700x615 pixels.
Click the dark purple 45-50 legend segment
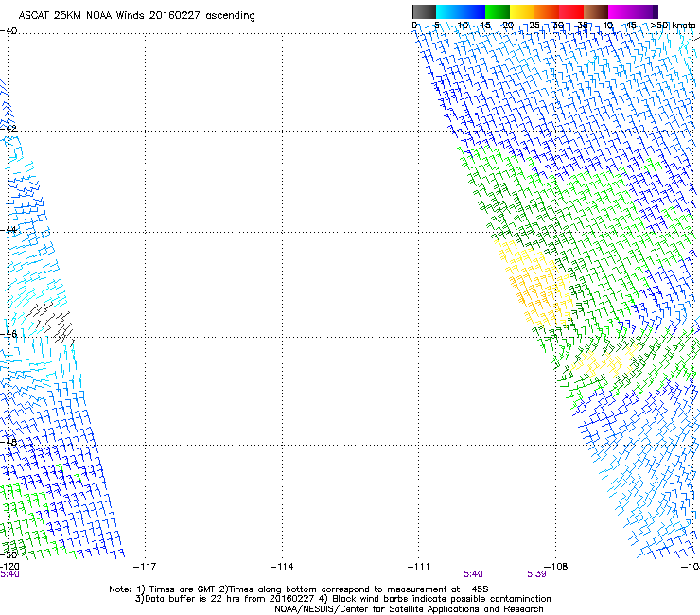[x=645, y=11]
